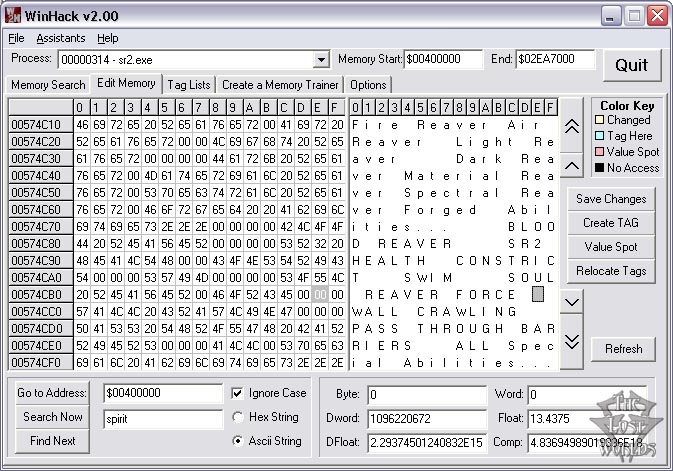Open the File menu
The height and width of the screenshot is (471, 673).
[x=16, y=38]
